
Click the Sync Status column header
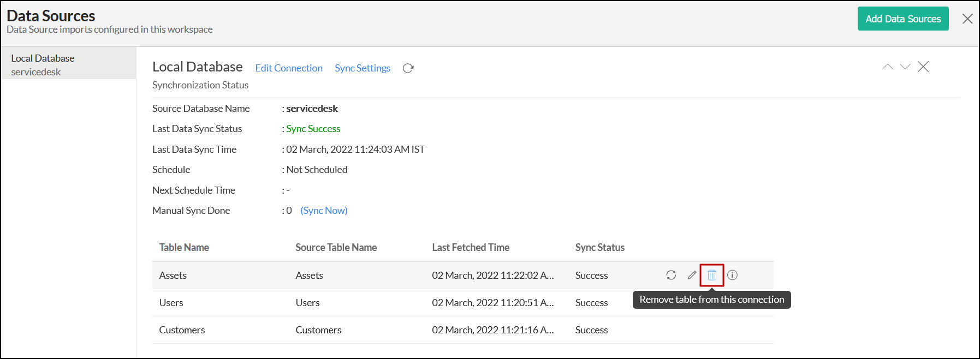[599, 248]
